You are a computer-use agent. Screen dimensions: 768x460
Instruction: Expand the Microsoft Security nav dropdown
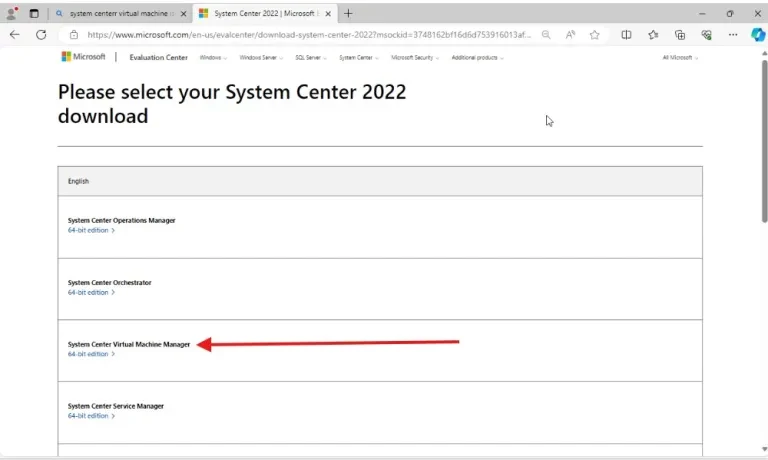click(x=415, y=57)
